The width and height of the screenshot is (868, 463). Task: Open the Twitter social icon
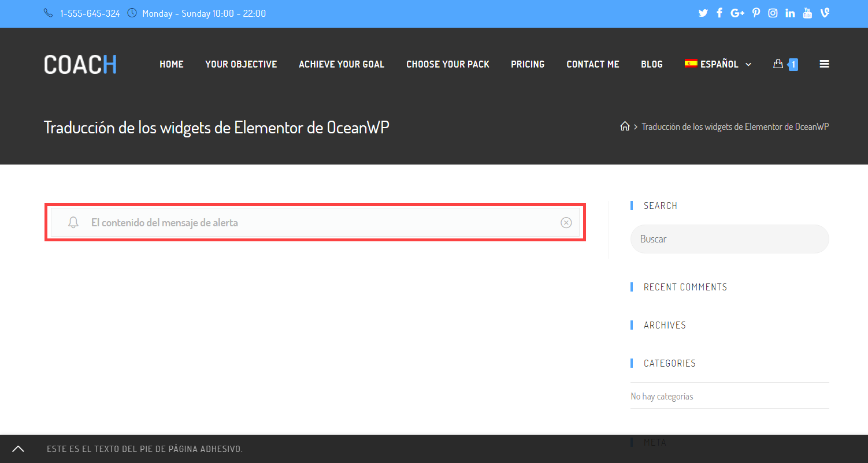coord(703,13)
